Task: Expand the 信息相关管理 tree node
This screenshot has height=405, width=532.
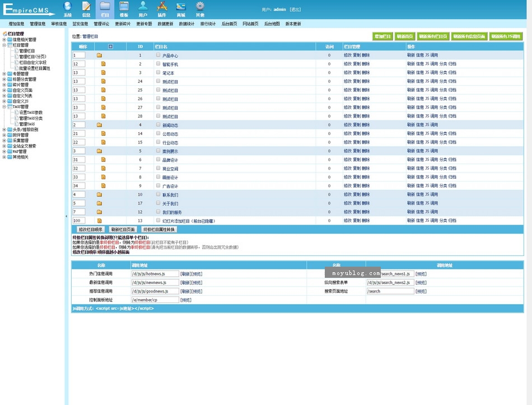Action: 4,40
